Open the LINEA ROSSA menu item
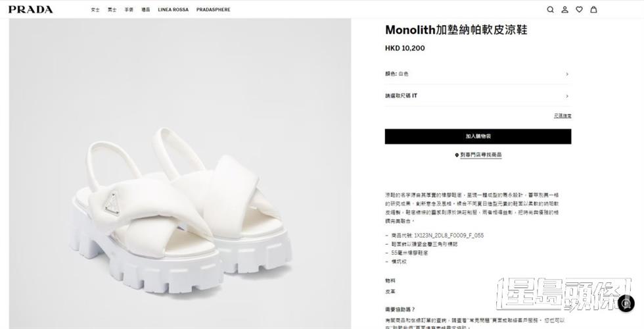 tap(173, 9)
